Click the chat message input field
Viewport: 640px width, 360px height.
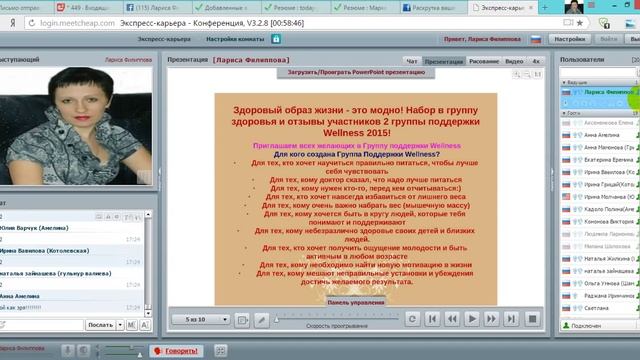(42, 325)
